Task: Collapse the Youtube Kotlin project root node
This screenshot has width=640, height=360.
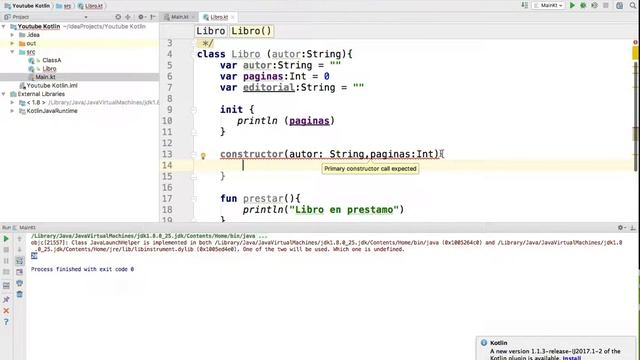Action: point(4,27)
